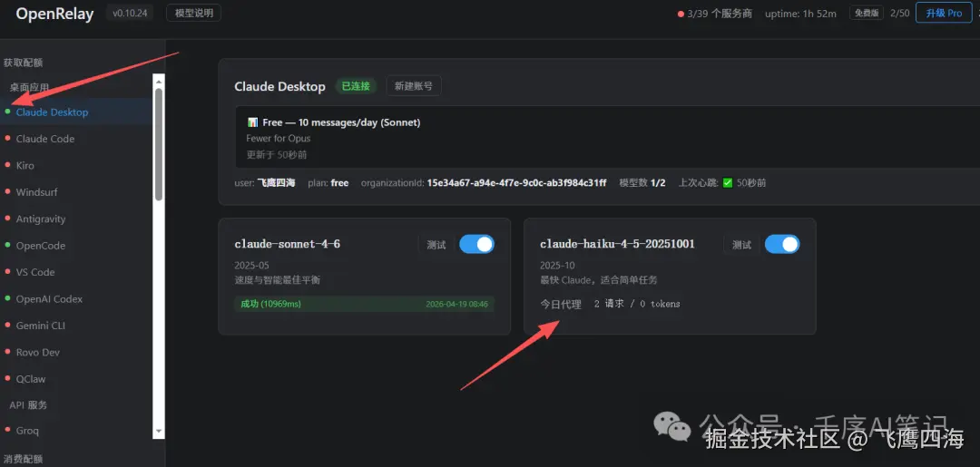The width and height of the screenshot is (980, 467).
Task: Click 2 请求 / 0 tokens stats
Action: click(x=637, y=304)
